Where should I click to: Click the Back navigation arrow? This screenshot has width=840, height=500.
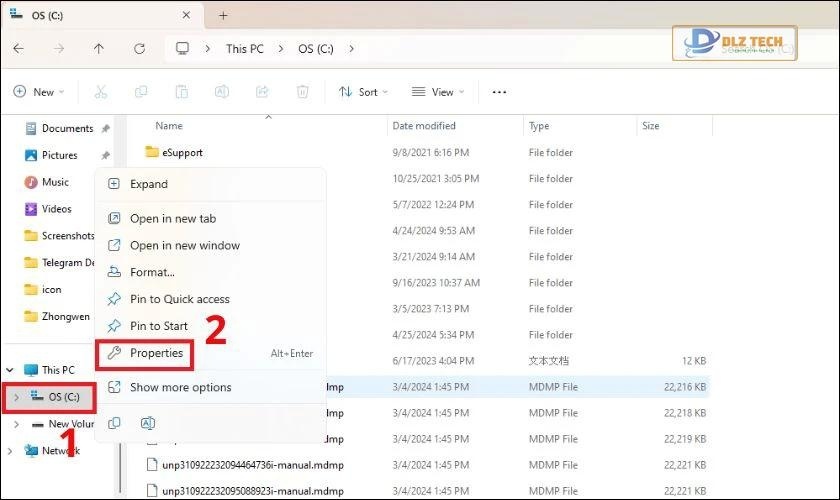pyautogui.click(x=19, y=48)
